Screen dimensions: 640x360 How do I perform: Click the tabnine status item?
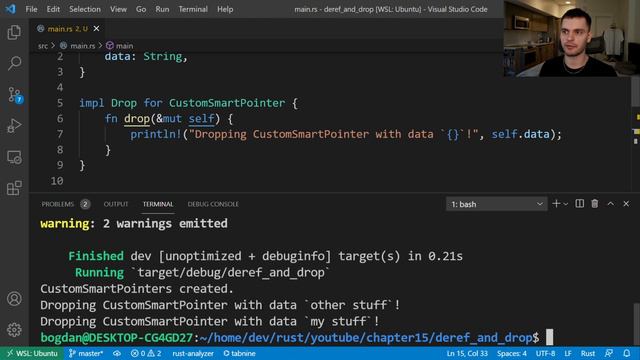[239, 353]
